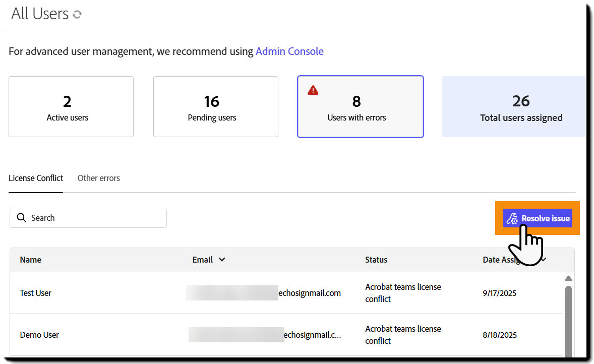Select the Users with errors card
The image size is (594, 364).
(360, 106)
